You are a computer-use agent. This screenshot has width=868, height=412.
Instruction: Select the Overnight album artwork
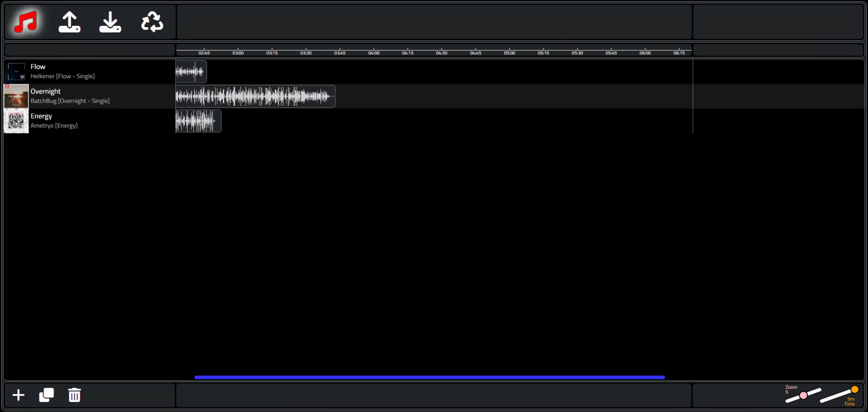[16, 96]
